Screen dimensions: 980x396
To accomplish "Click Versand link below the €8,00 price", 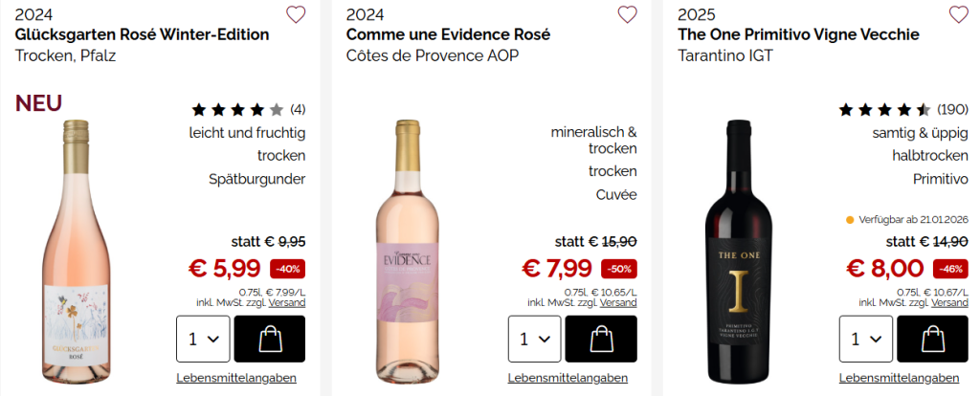I will [949, 302].
